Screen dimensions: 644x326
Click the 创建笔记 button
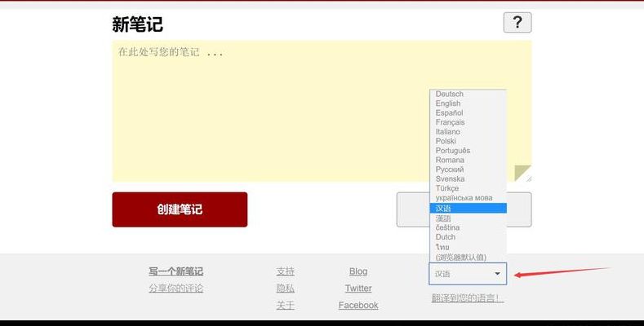coord(180,209)
